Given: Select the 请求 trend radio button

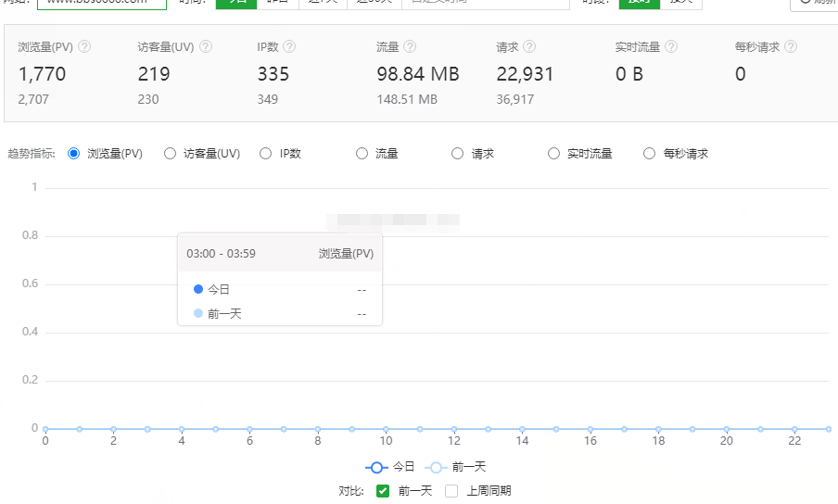Looking at the screenshot, I should point(458,154).
